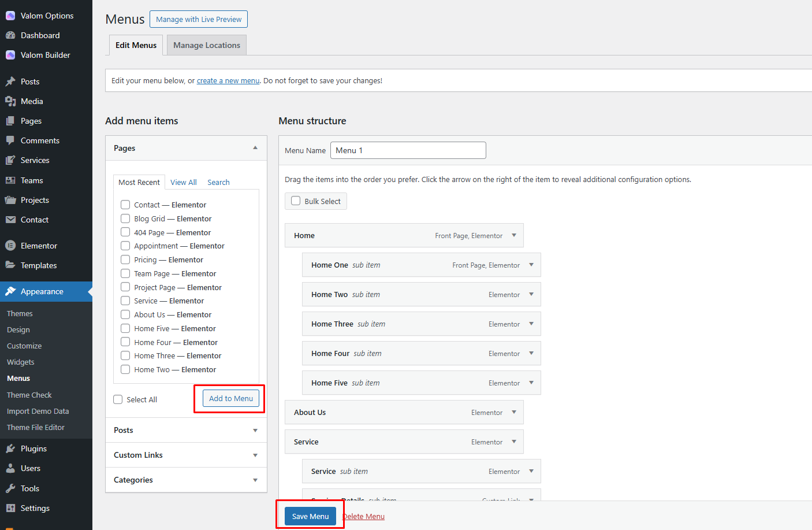
Task: Click the Dashboard gauge icon
Action: pyautogui.click(x=10, y=35)
